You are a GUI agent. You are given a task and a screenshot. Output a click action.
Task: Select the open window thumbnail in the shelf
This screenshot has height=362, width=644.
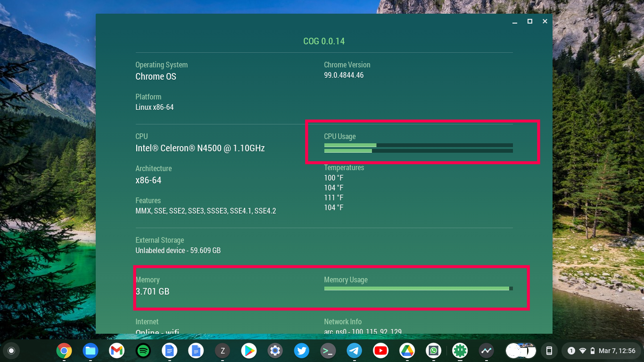click(x=520, y=351)
